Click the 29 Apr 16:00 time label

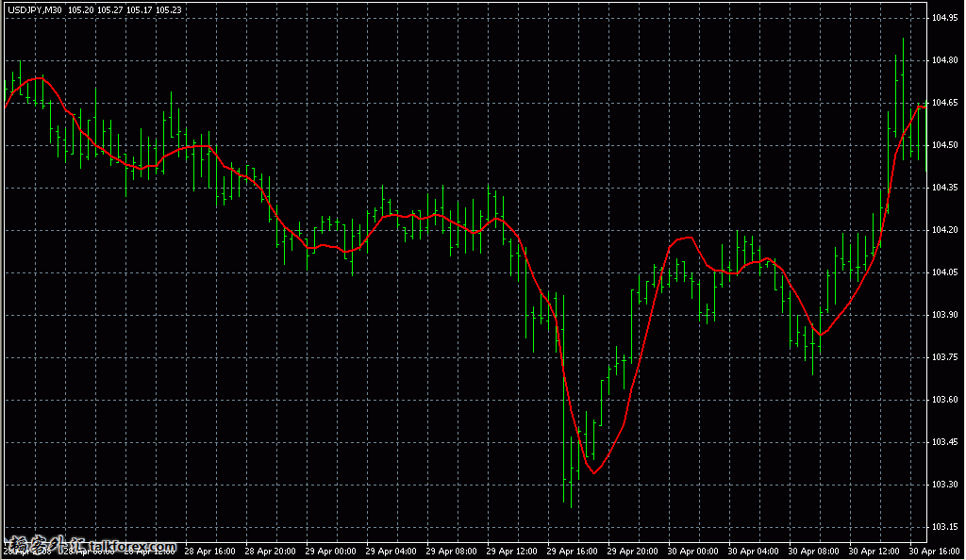[x=573, y=552]
